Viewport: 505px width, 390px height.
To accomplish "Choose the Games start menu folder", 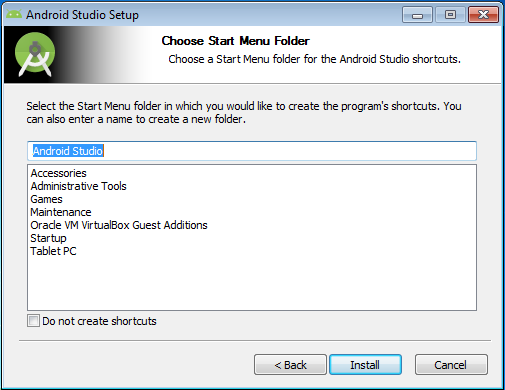I will (x=46, y=199).
